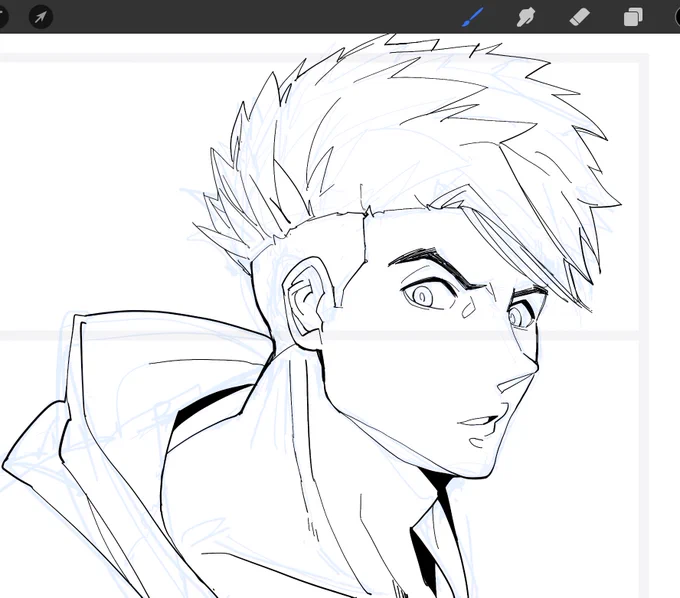Select the Transform arrow tool
The height and width of the screenshot is (598, 680).
click(x=41, y=17)
